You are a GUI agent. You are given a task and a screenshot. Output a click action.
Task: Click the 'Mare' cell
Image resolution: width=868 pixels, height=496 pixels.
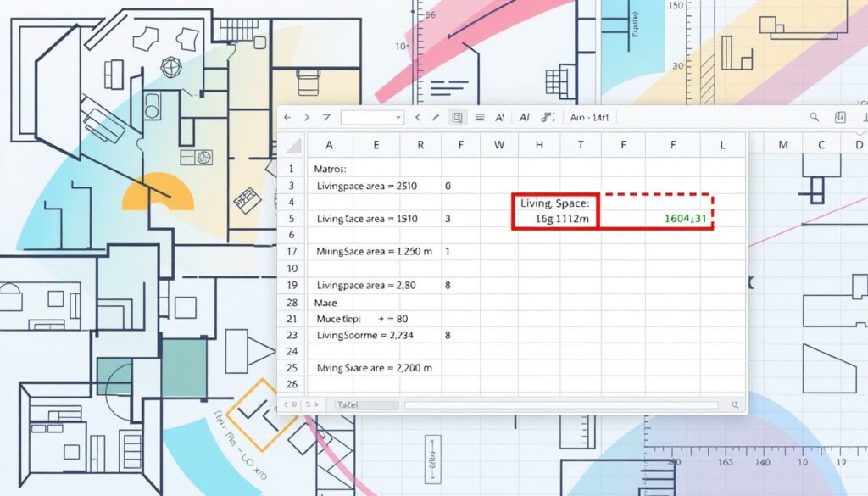click(x=325, y=303)
